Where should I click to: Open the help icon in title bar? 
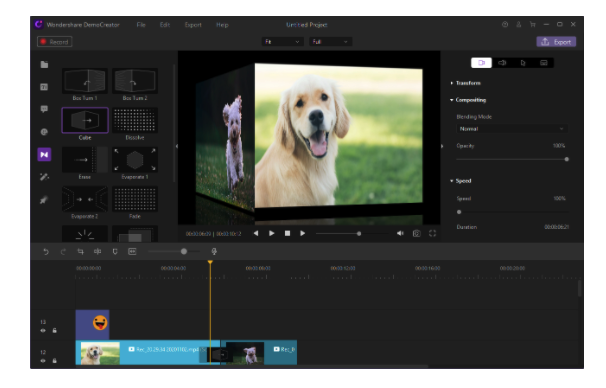(505, 24)
